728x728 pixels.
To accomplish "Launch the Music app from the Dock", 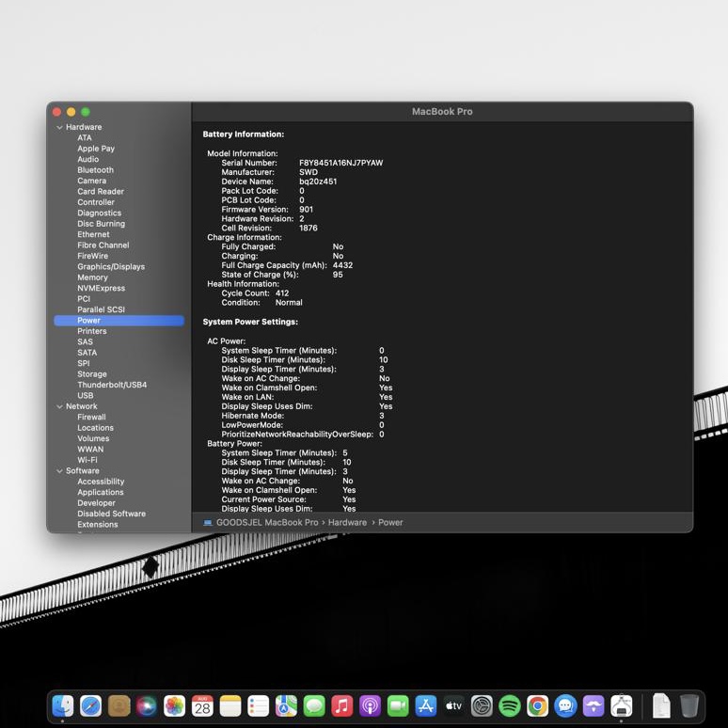I will [342, 706].
